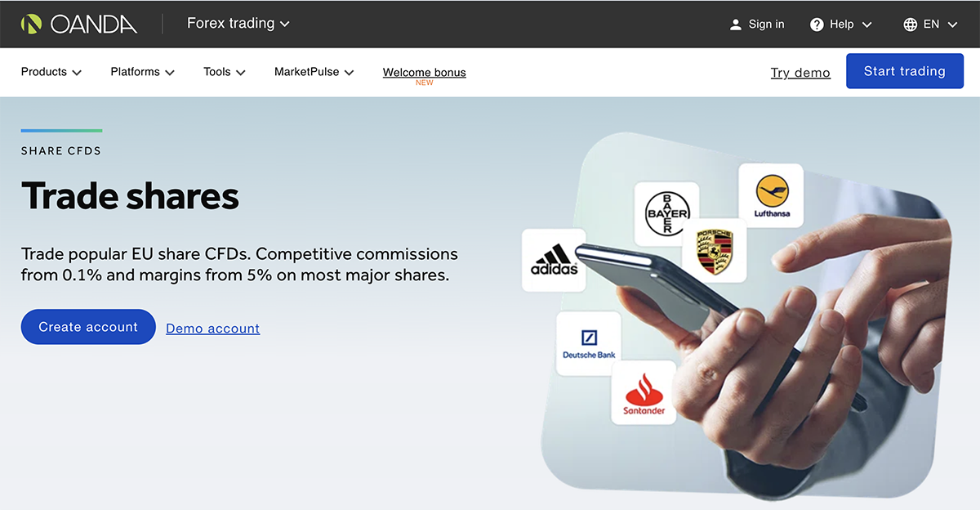Expand the MarketPulse menu
980x510 pixels.
(x=314, y=72)
